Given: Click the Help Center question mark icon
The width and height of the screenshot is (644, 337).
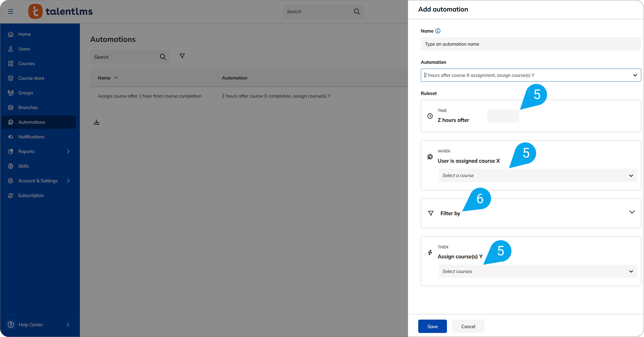Looking at the screenshot, I should 11,325.
